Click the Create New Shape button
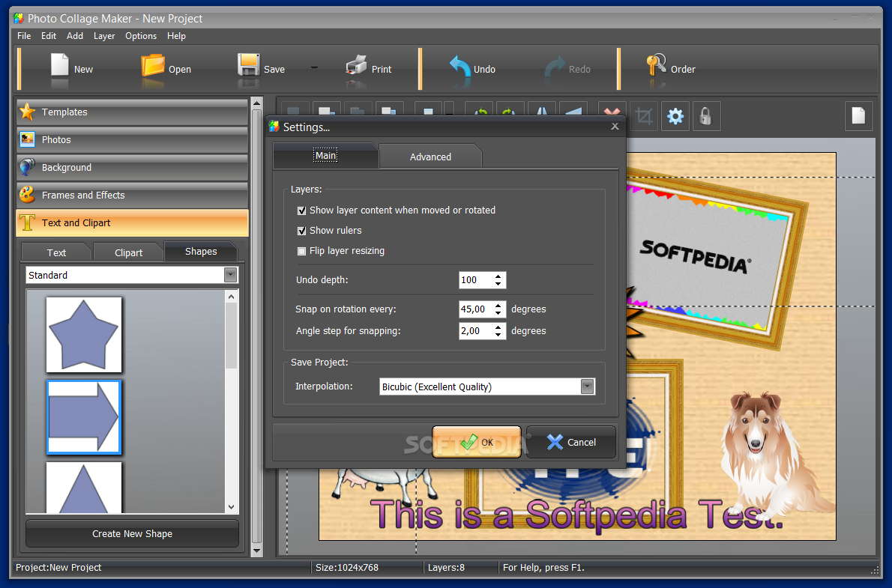The image size is (892, 588). pos(132,533)
